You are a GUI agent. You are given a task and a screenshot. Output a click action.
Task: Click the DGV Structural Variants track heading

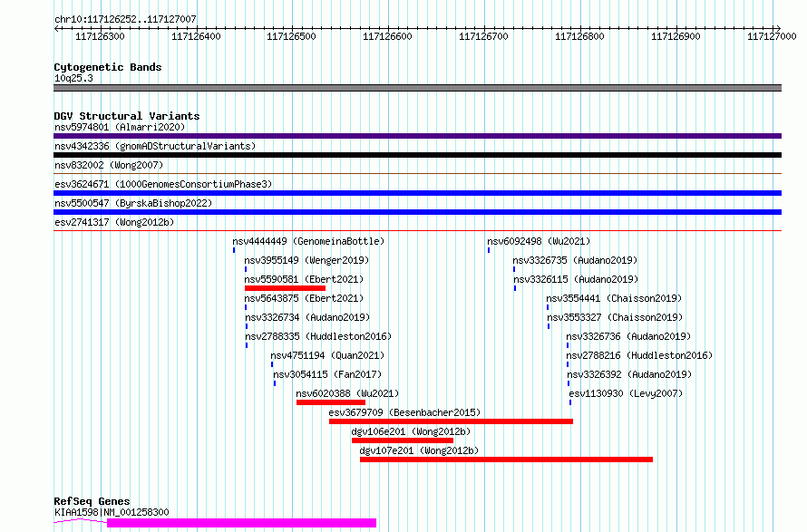127,116
